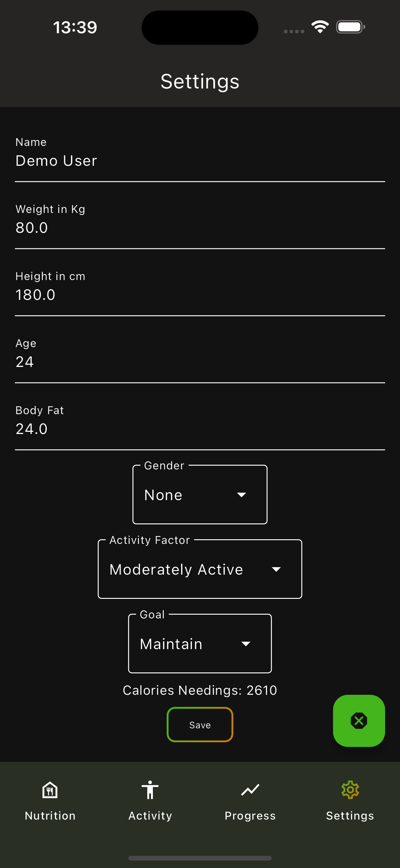
Task: Switch to the Nutrition tab label
Action: click(x=50, y=816)
